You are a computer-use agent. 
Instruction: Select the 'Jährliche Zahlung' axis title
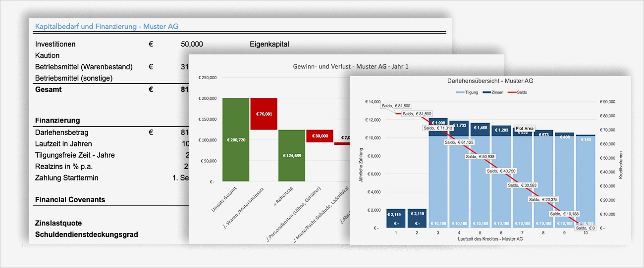(x=361, y=165)
